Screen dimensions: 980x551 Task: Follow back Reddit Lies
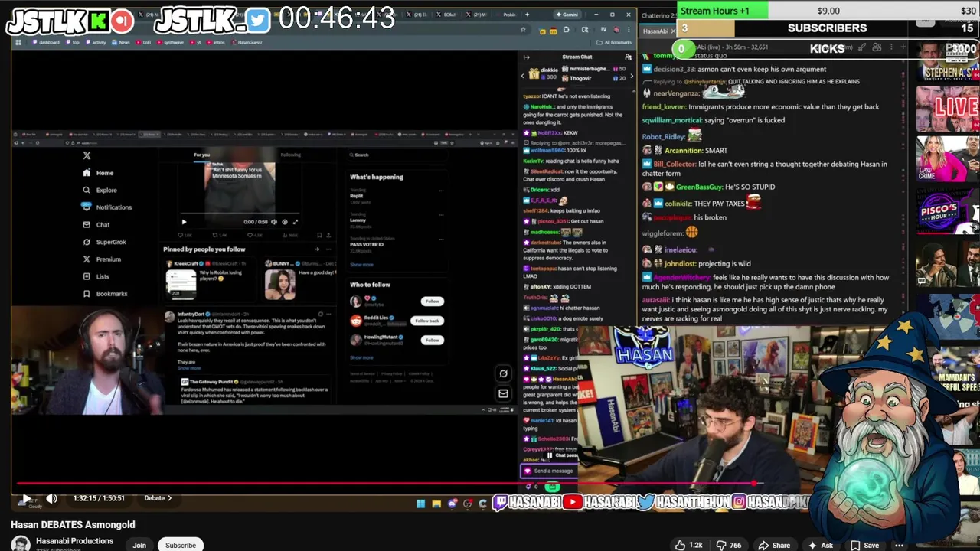pos(427,321)
